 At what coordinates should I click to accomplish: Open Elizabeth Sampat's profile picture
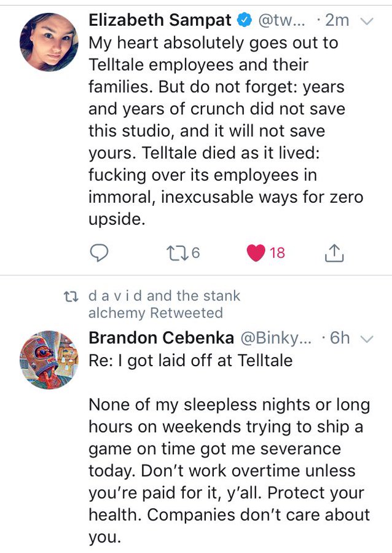(x=49, y=42)
